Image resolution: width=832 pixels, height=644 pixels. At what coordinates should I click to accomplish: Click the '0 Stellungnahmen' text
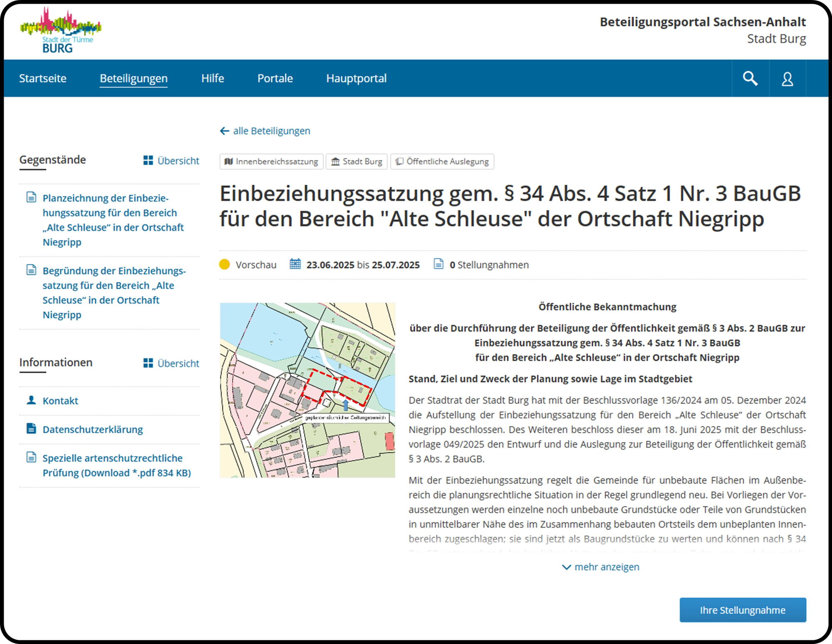click(x=489, y=265)
